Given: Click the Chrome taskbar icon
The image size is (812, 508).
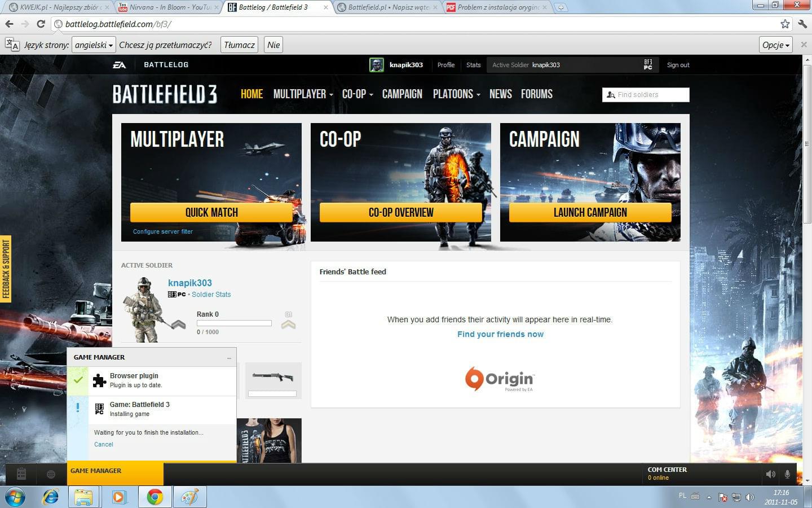Looking at the screenshot, I should tap(155, 497).
